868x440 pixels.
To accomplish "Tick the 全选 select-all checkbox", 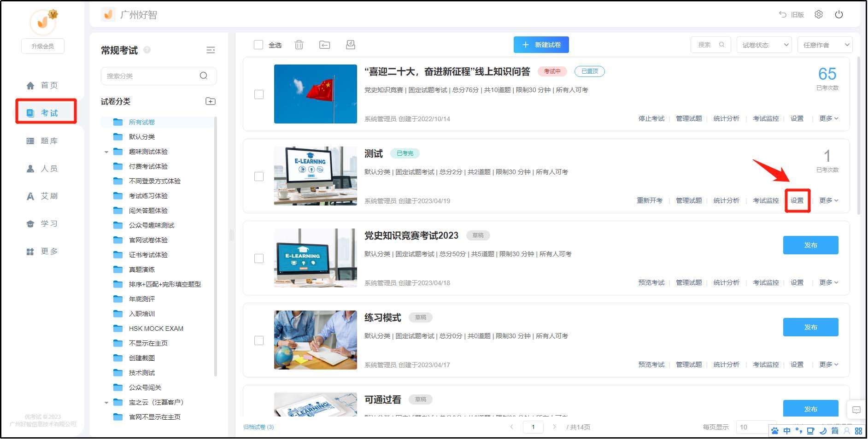I will coord(259,45).
